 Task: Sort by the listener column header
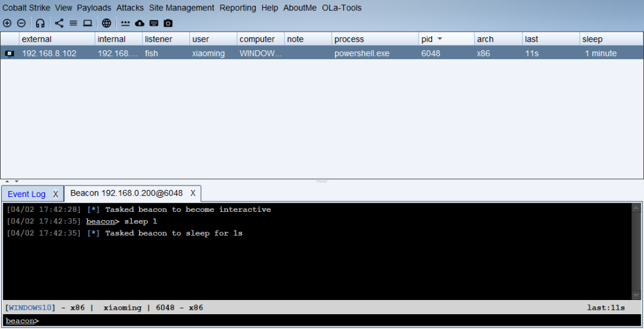166,39
